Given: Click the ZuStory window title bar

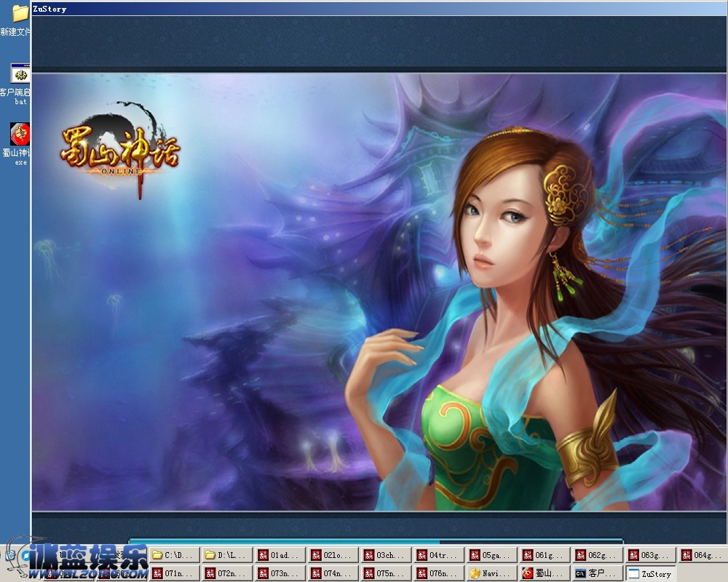Looking at the screenshot, I should click(379, 9).
